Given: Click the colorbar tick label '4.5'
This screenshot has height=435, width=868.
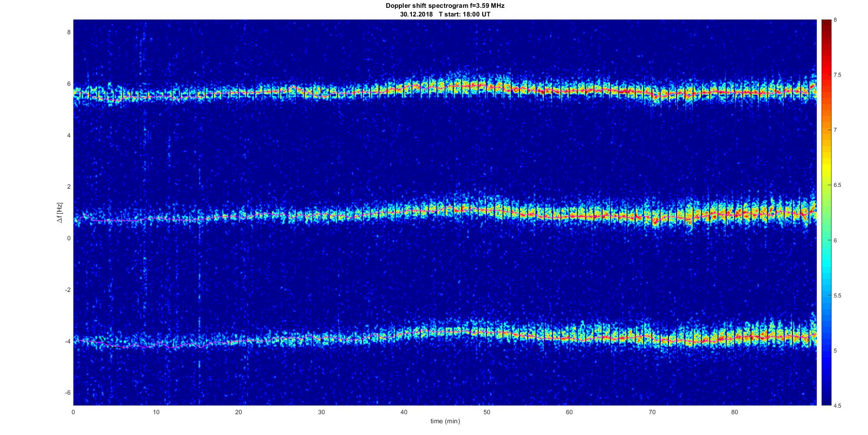Looking at the screenshot, I should coord(838,406).
